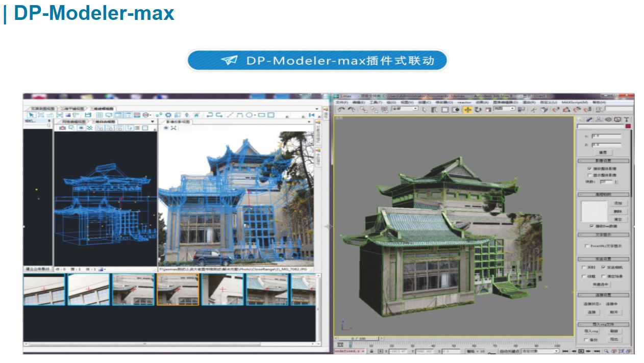Image resolution: width=644 pixels, height=363 pixels.
Task: Switch to the 三维建模视图 tab in DP-Modeler
Action: click(103, 109)
